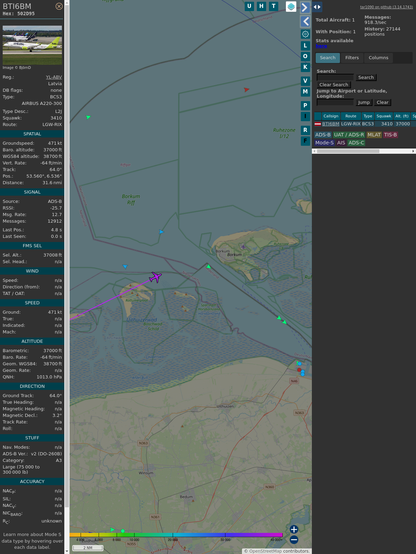
Task: Sort table by Type column
Action: coord(368,116)
